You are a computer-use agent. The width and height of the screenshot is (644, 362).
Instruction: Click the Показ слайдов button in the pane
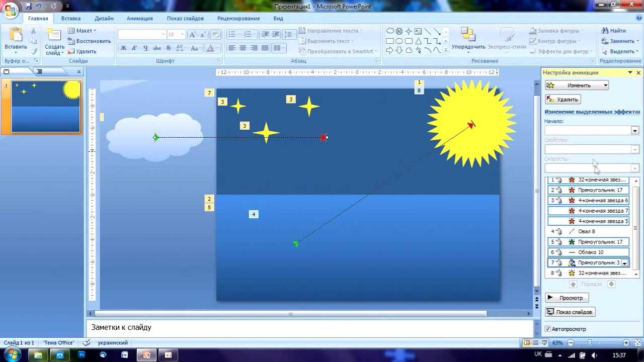point(570,312)
